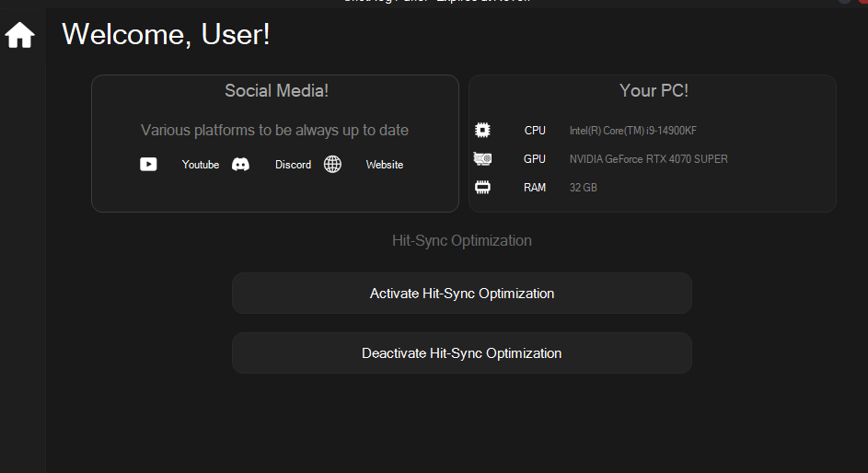This screenshot has width=868, height=473.
Task: Select the NVIDIA GeForce RTX 4070 SUPER text
Action: (x=648, y=159)
